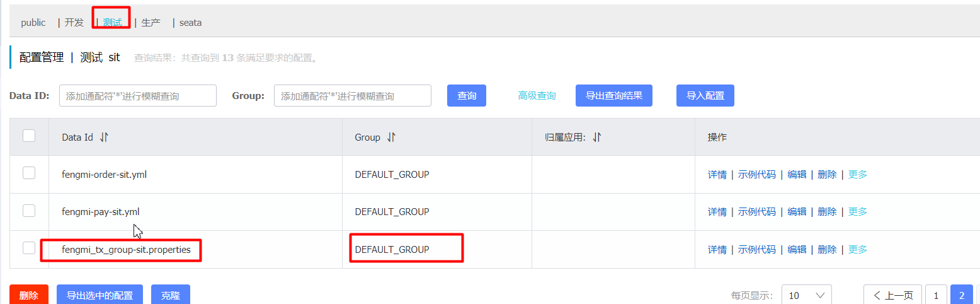
Task: Open the page size dropdown showing 10
Action: point(806,295)
